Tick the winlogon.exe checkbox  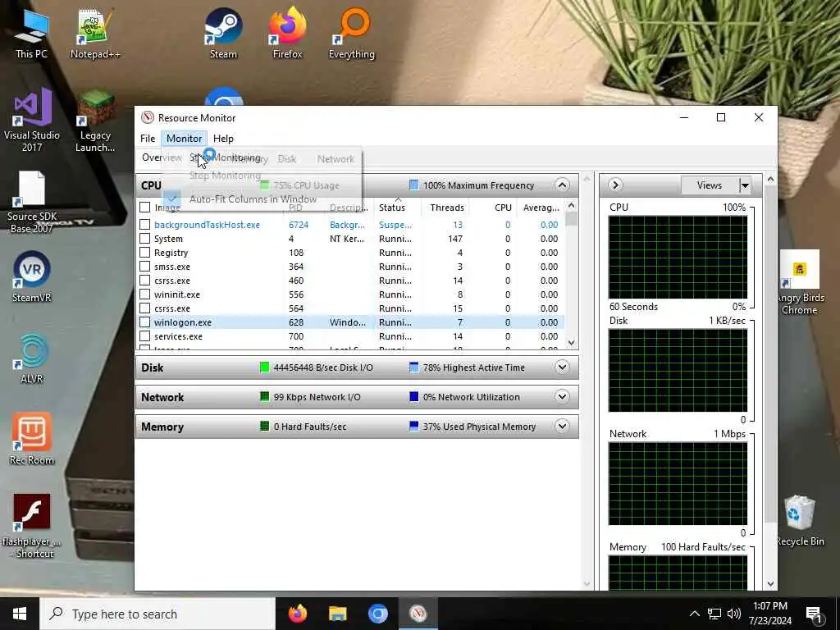pyautogui.click(x=144, y=322)
